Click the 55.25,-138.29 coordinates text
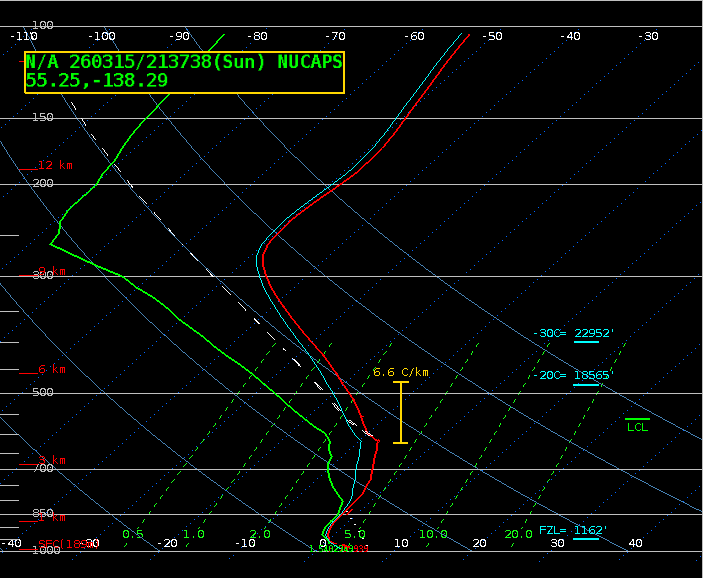703x578 pixels. 97,80
